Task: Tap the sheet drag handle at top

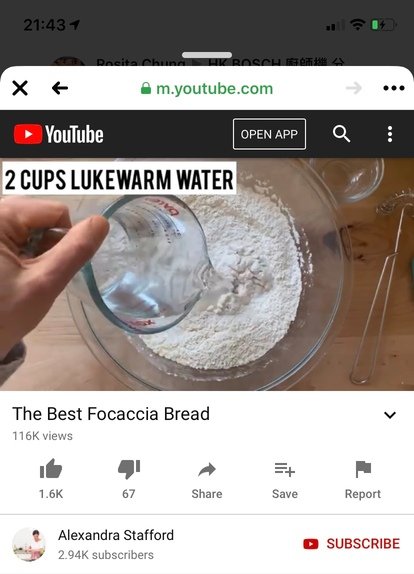Action: [207, 55]
